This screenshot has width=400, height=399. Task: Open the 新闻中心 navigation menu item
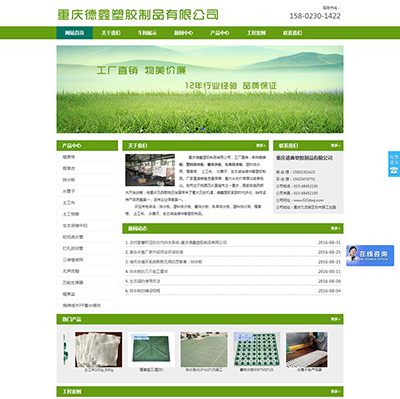[x=183, y=33]
